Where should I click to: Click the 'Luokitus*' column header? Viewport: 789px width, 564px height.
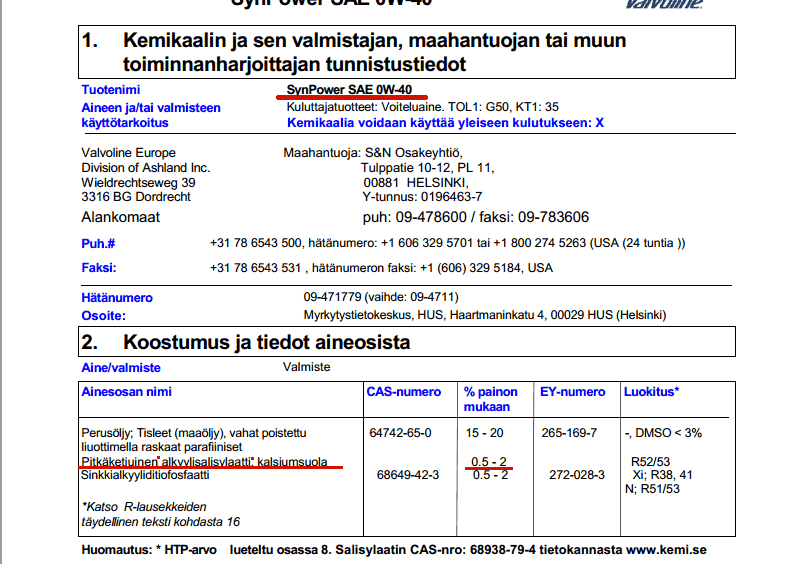[652, 391]
